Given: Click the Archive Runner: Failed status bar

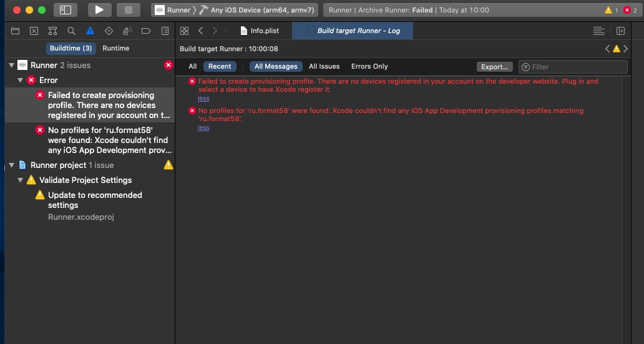Looking at the screenshot, I should pyautogui.click(x=409, y=10).
